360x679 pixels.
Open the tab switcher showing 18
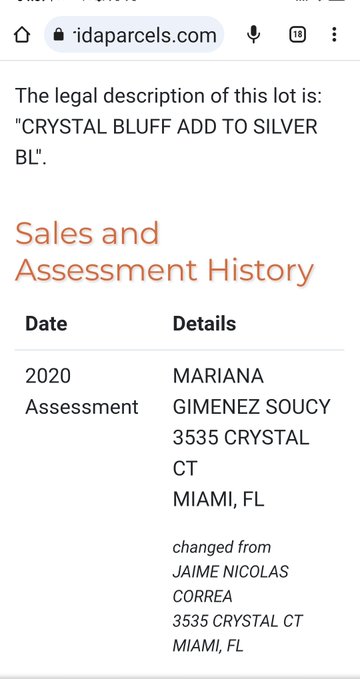pyautogui.click(x=297, y=35)
